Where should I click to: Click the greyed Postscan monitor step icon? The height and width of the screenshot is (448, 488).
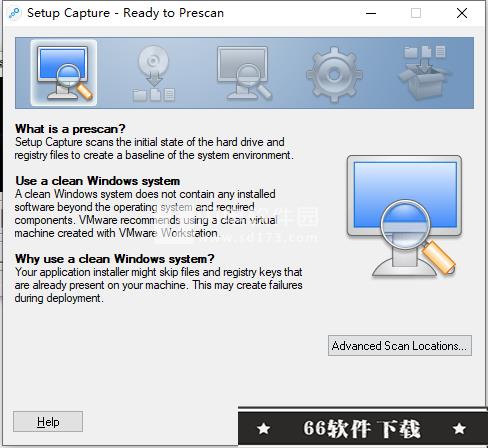point(244,73)
